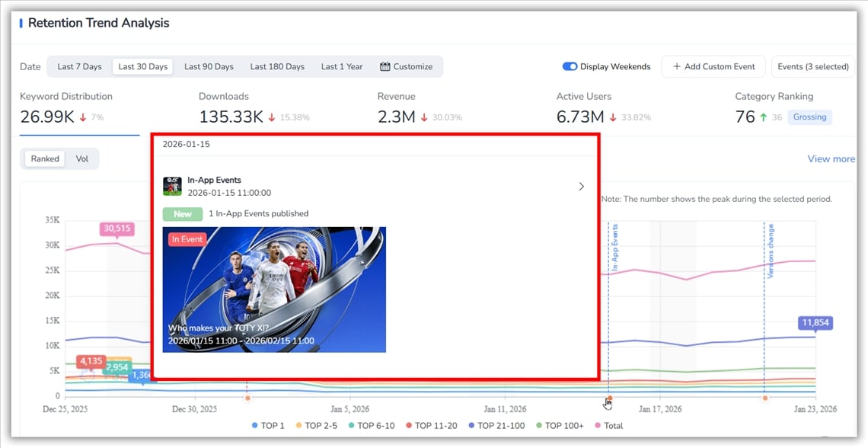Toggle the TOP 1 legend series
The height and width of the screenshot is (448, 868).
click(268, 426)
